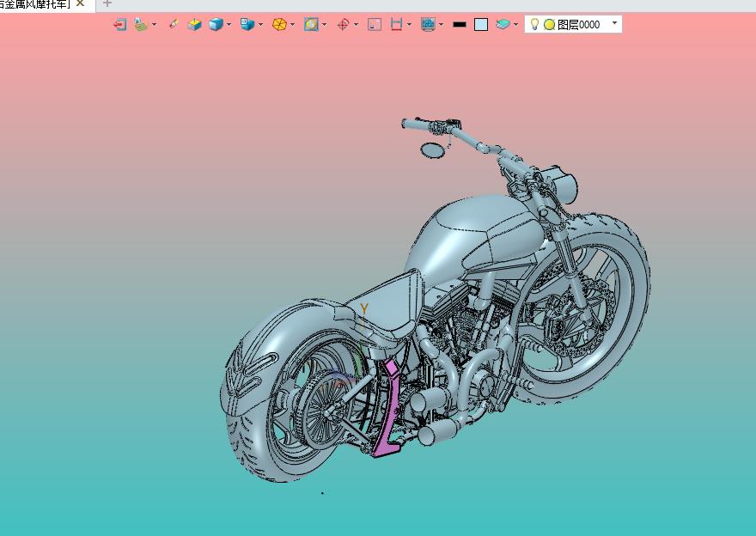Expand the dropdown beside the monitor icon

(x=442, y=24)
